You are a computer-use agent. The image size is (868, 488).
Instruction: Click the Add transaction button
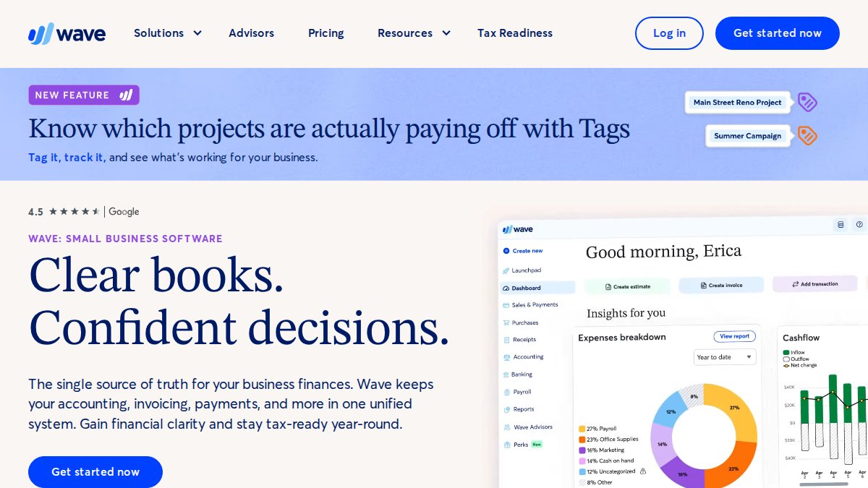click(814, 284)
